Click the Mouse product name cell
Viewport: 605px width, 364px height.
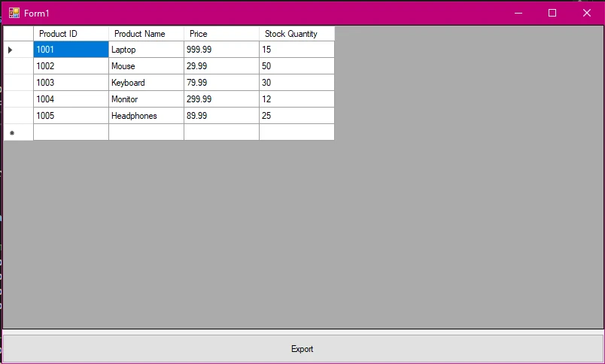(x=146, y=66)
